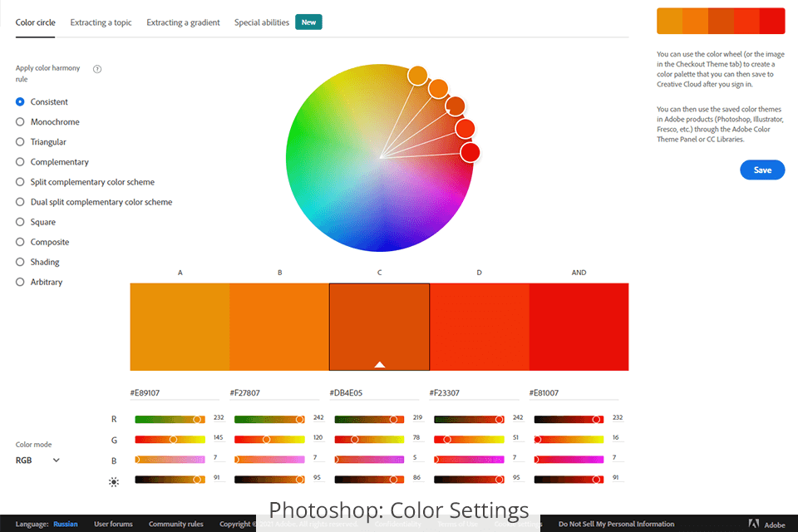Click the R value 232 field for swatch A
Screen dimensions: 798x532
pos(219,417)
